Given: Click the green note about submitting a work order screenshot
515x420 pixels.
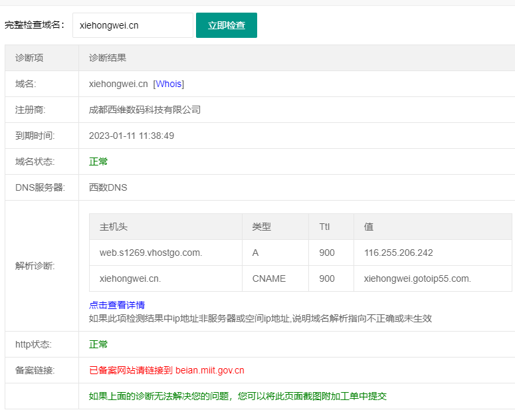Looking at the screenshot, I should click(x=238, y=396).
